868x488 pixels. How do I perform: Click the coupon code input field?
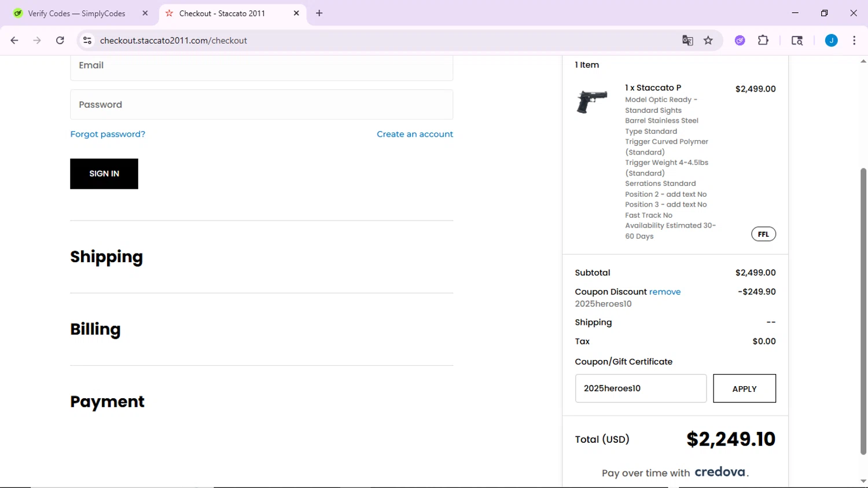tap(641, 388)
